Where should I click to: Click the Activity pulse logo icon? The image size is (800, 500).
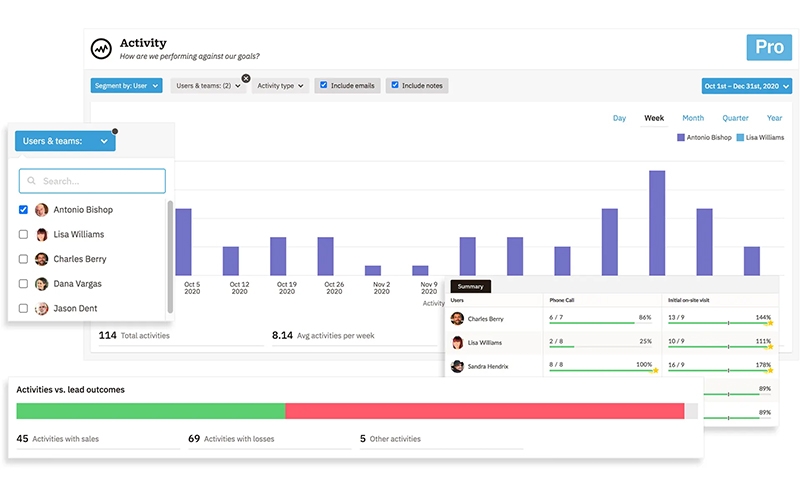point(101,49)
